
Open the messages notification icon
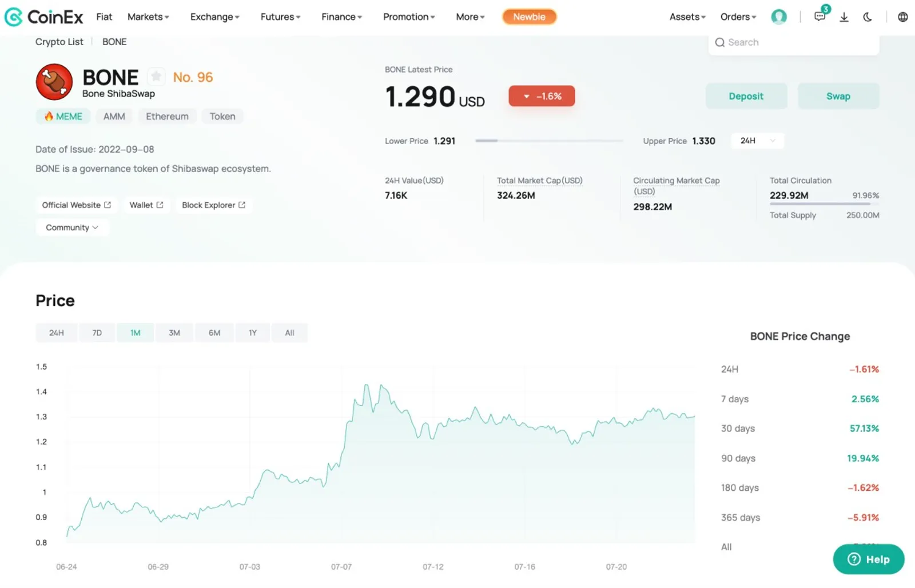click(x=820, y=17)
